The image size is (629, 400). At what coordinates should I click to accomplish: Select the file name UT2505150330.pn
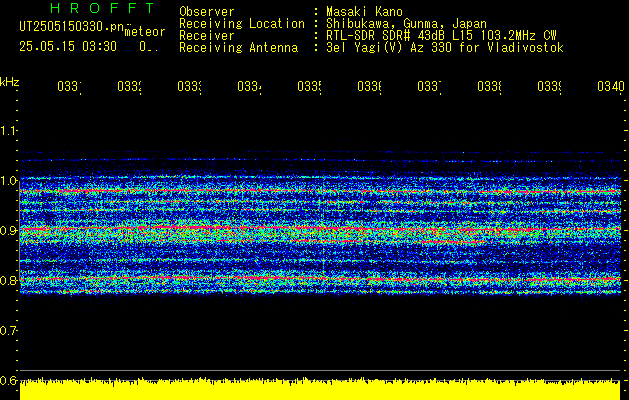(71, 27)
